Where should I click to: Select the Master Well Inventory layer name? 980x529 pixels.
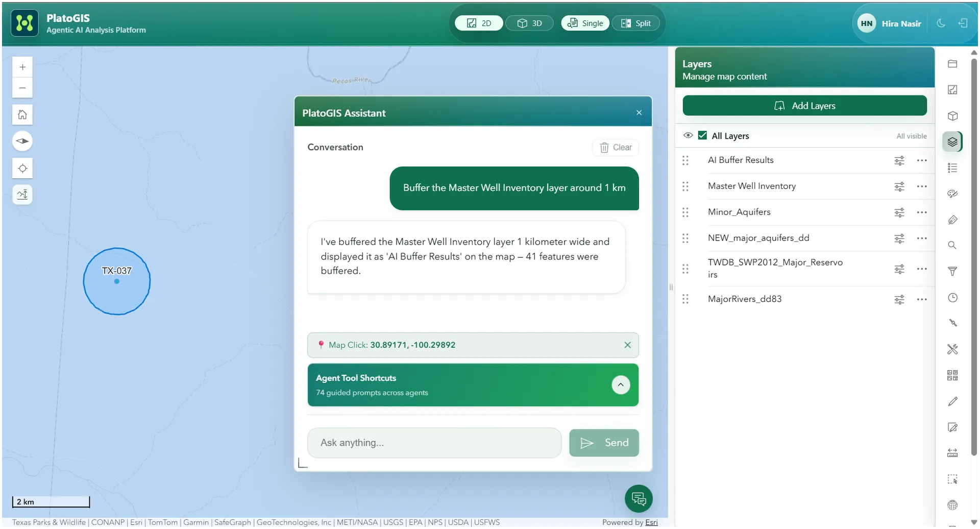click(751, 186)
